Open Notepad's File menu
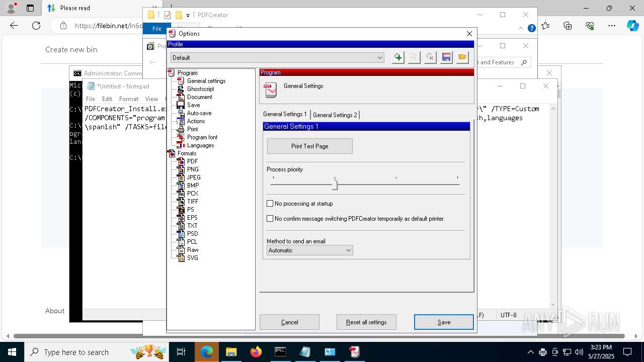Screen dimensions: 644x362 (x=91, y=99)
